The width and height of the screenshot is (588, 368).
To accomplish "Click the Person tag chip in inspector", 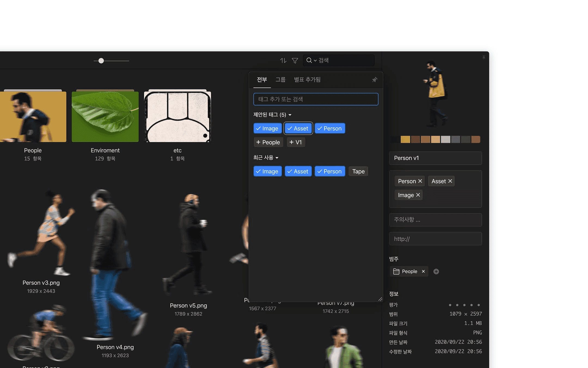I will pyautogui.click(x=410, y=181).
